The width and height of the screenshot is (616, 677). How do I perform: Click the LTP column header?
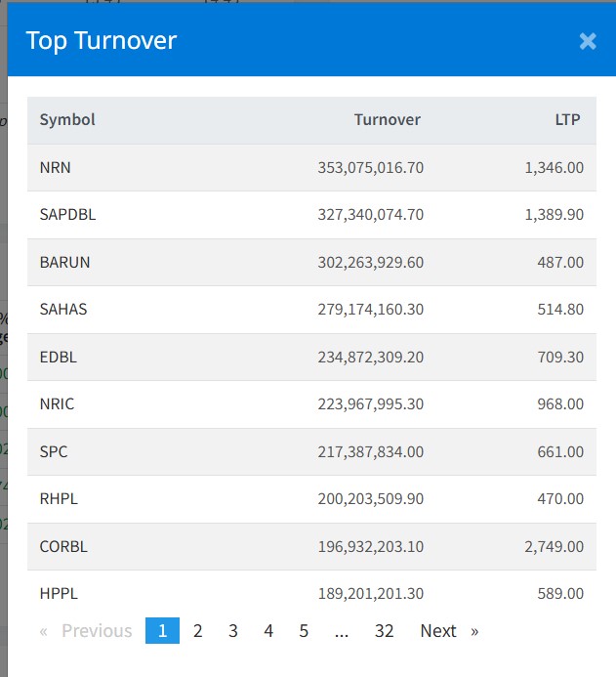pyautogui.click(x=567, y=120)
